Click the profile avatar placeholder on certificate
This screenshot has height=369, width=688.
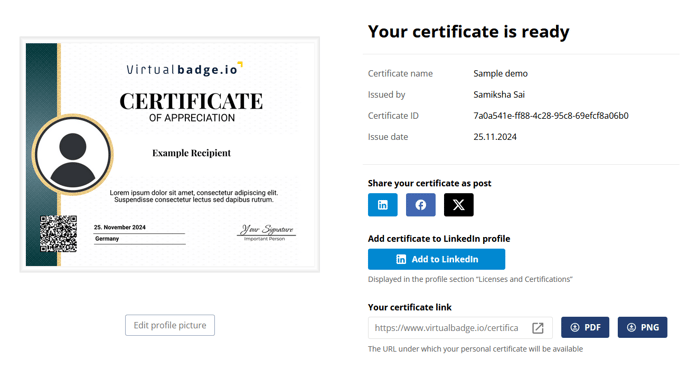(73, 154)
